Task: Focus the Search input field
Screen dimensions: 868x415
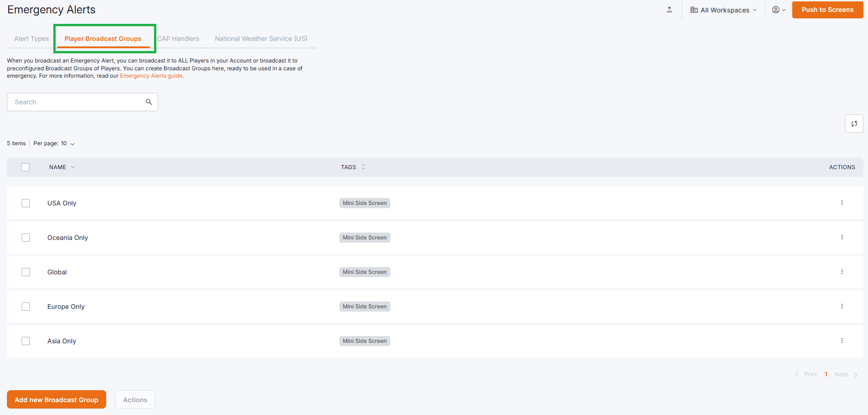Action: click(76, 102)
